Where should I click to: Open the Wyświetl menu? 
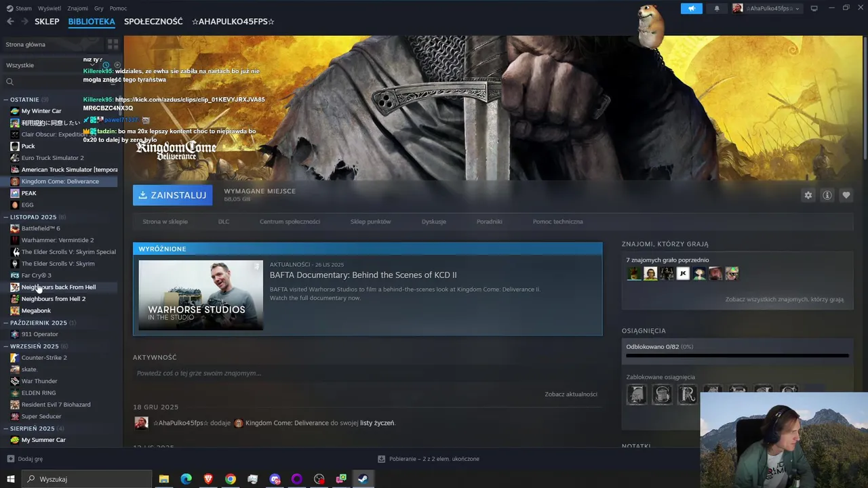(50, 8)
